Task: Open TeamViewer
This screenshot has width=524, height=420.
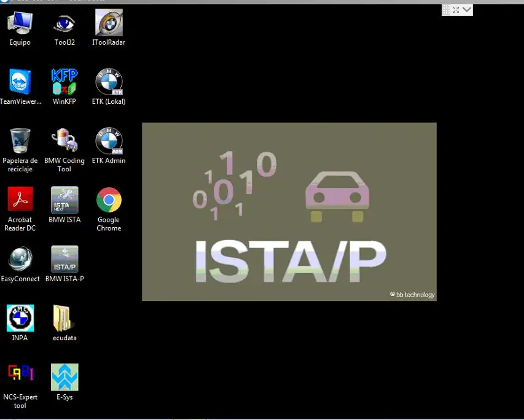Action: pos(20,83)
